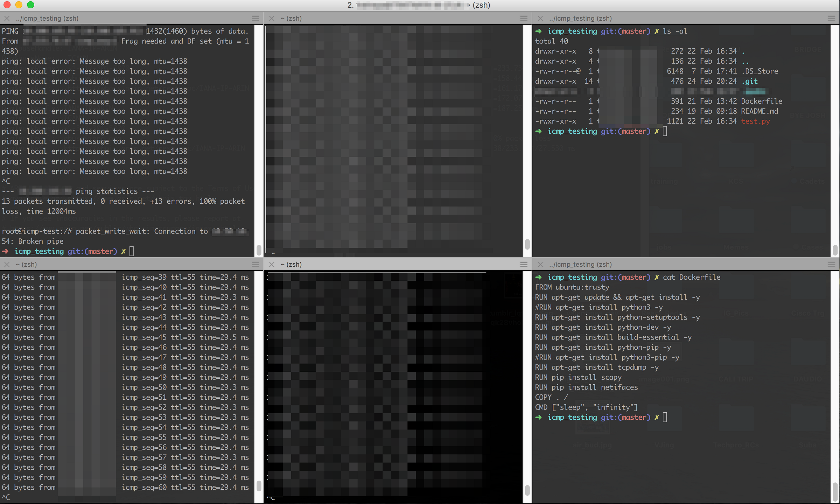Close the top-right ls -al pane

click(x=540, y=18)
